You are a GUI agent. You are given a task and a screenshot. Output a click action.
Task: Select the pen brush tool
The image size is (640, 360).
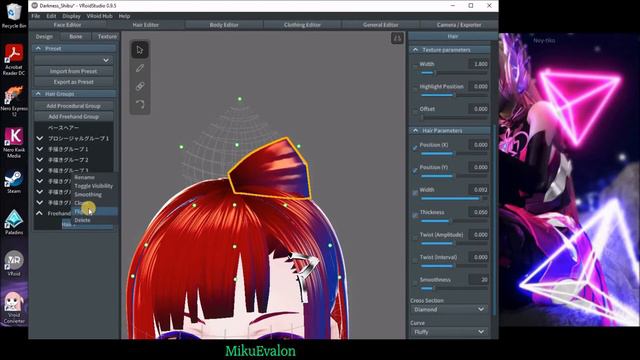point(140,68)
